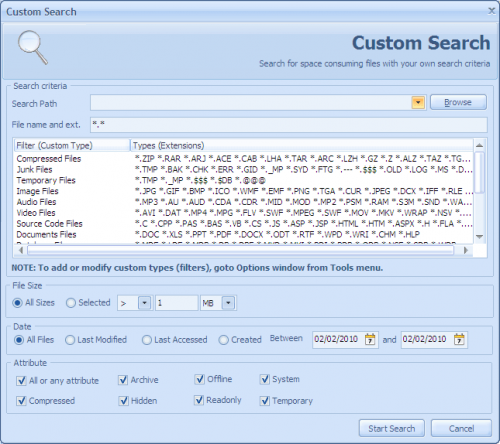Click the filter list scroll-down arrow
This screenshot has height=444, width=500.
[479, 237]
